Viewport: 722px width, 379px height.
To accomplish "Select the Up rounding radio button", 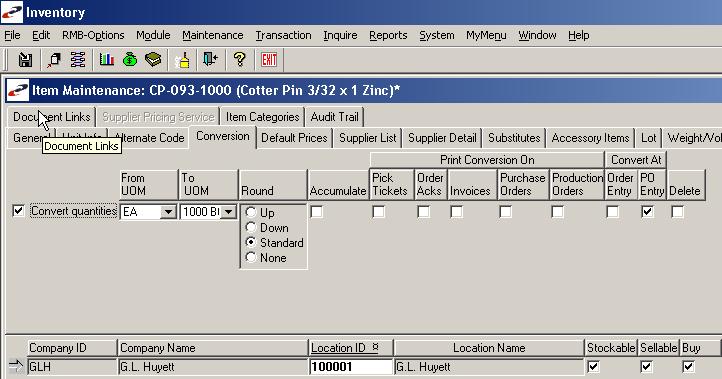I will [x=251, y=212].
